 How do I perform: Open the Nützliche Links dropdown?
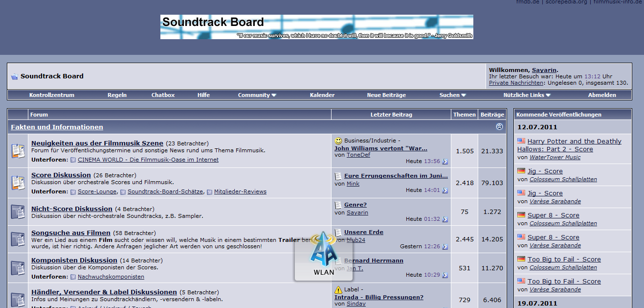(527, 95)
